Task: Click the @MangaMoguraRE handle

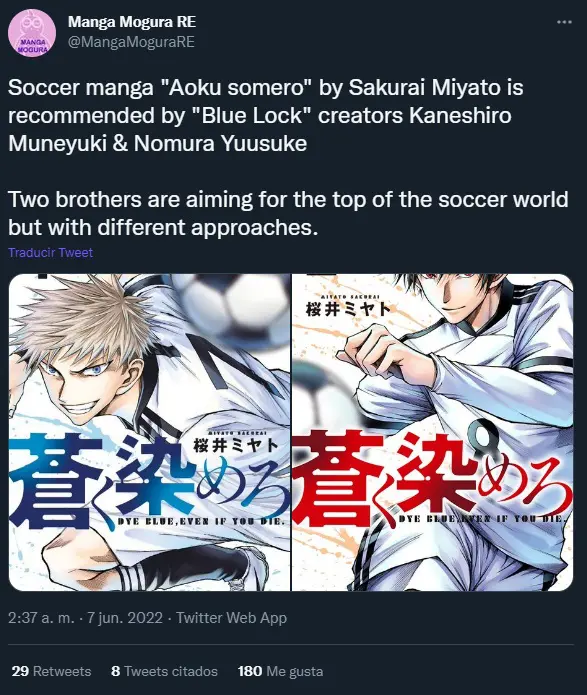Action: (x=131, y=42)
